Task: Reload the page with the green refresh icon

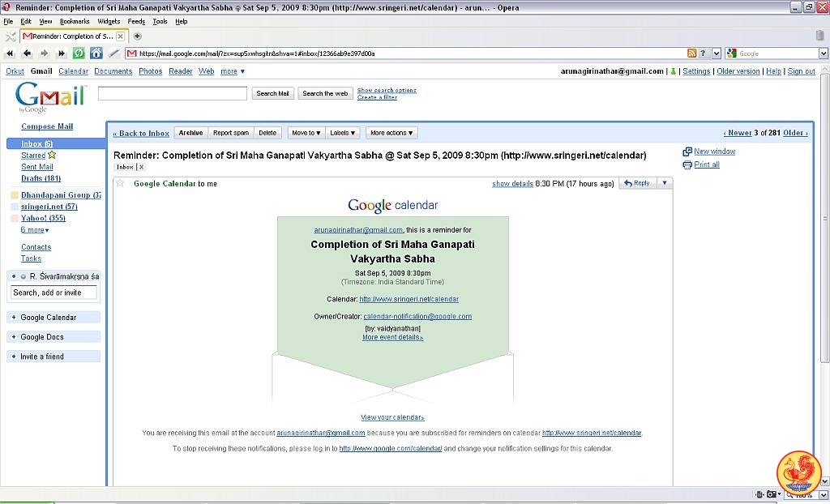Action: [79, 53]
